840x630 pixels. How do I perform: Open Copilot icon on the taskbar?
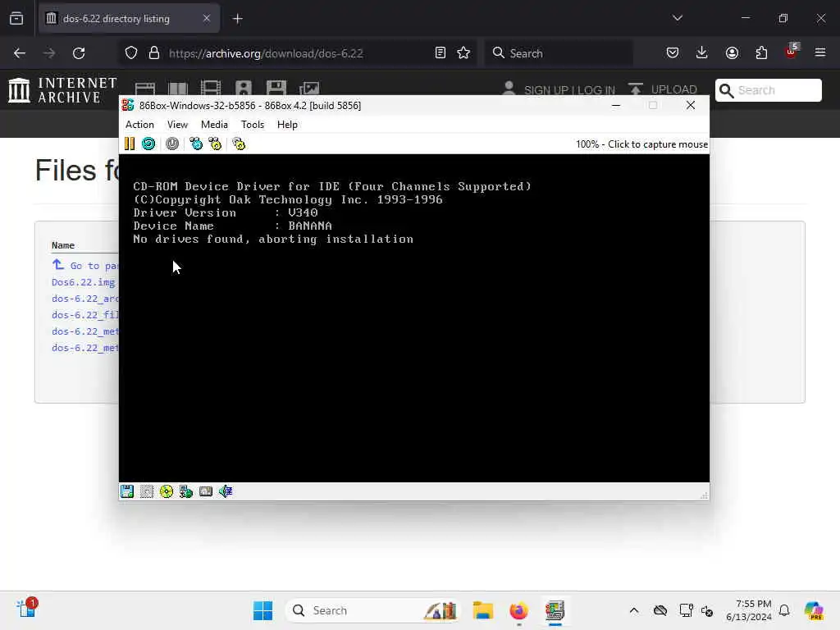click(x=814, y=610)
